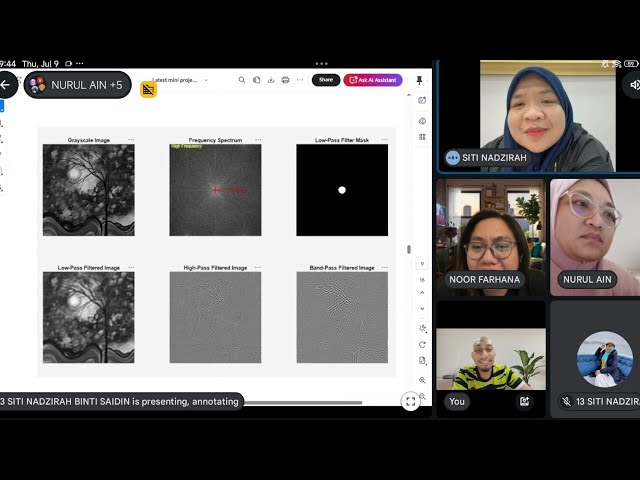Open the thumbnails grid panel icon
This screenshot has width=640, height=480.
[422, 137]
